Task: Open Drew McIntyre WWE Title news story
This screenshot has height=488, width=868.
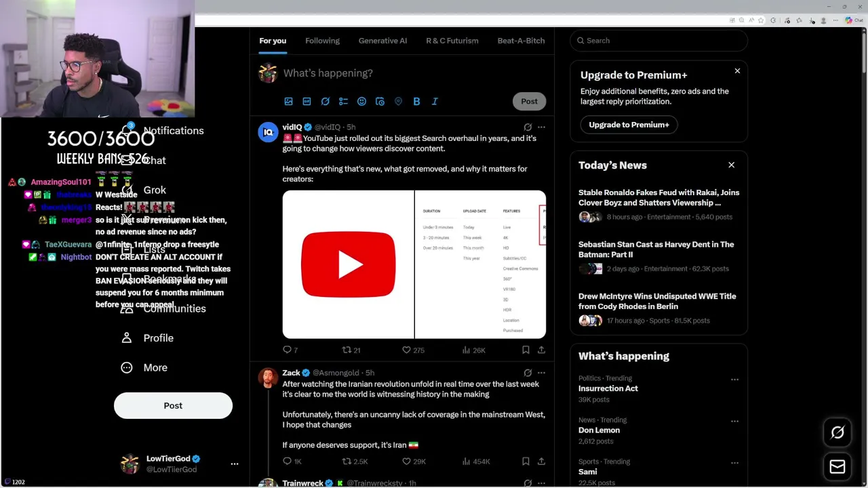Action: coord(658,309)
